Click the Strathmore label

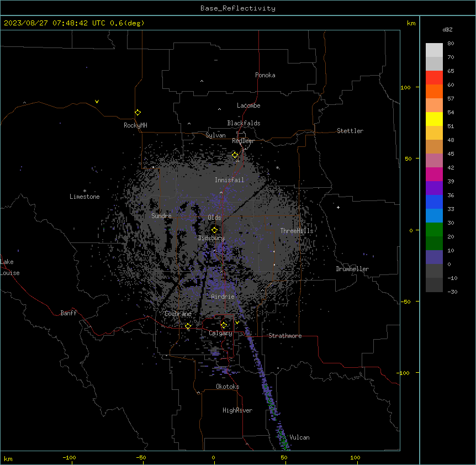click(x=285, y=336)
